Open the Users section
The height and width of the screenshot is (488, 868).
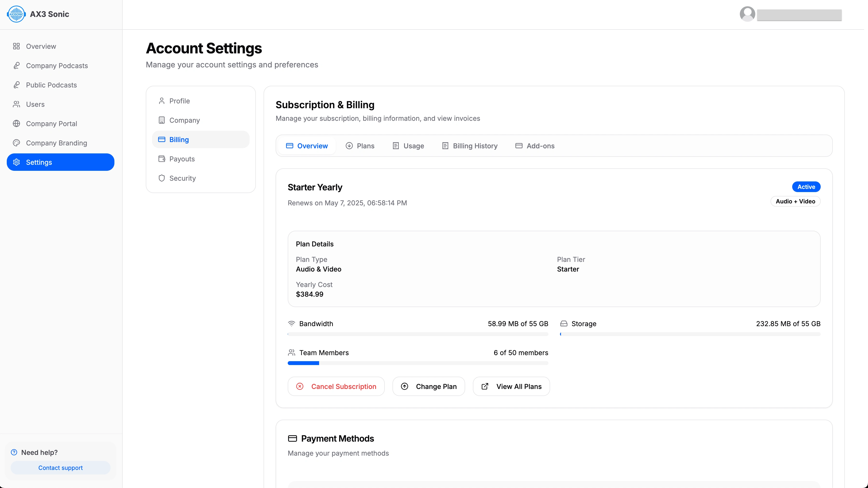point(61,104)
